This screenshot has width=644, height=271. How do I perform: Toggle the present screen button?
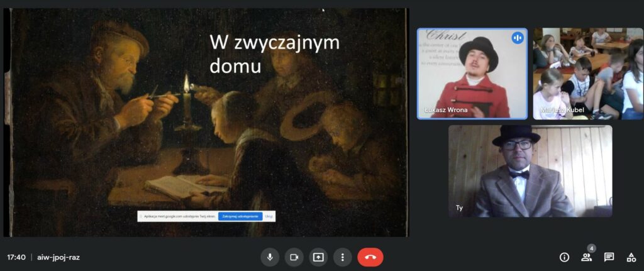point(318,257)
